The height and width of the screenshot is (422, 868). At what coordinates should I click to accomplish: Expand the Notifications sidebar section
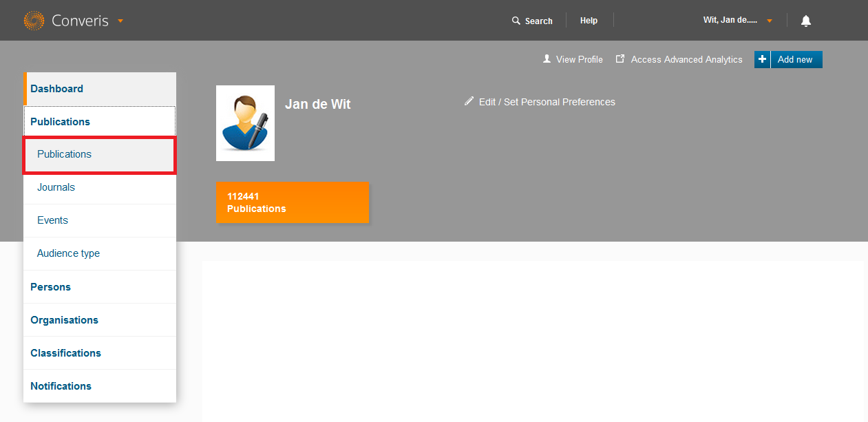[x=100, y=386]
